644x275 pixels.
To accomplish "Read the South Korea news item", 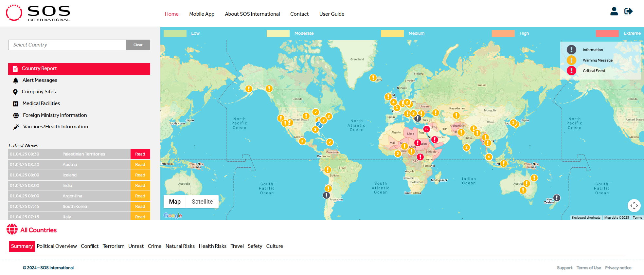I will [x=140, y=207].
